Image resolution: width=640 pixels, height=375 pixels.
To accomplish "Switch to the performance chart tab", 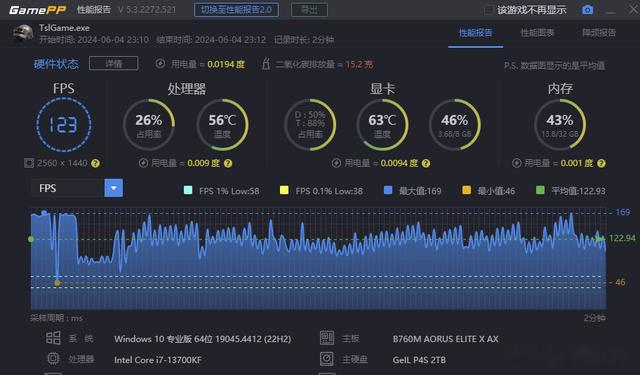I will pos(537,33).
